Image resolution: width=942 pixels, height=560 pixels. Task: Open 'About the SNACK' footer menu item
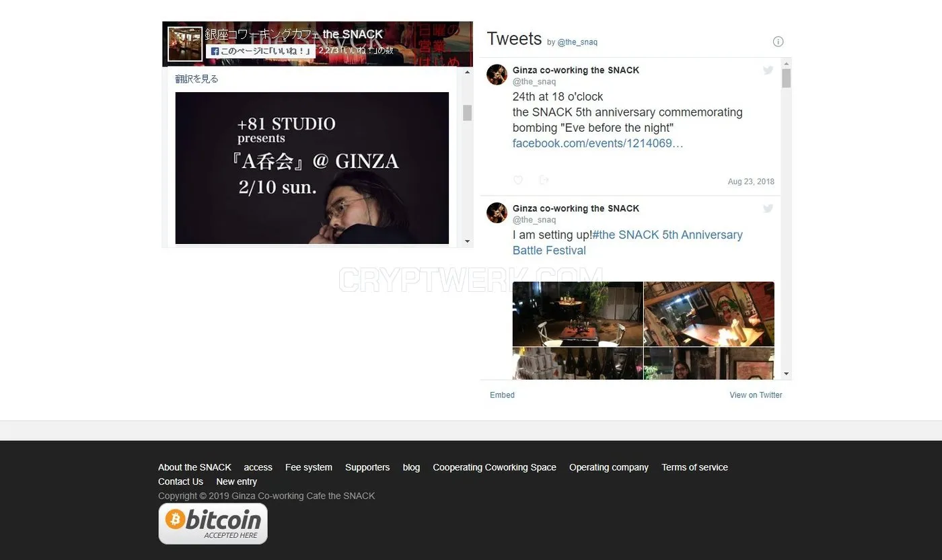[x=194, y=467]
